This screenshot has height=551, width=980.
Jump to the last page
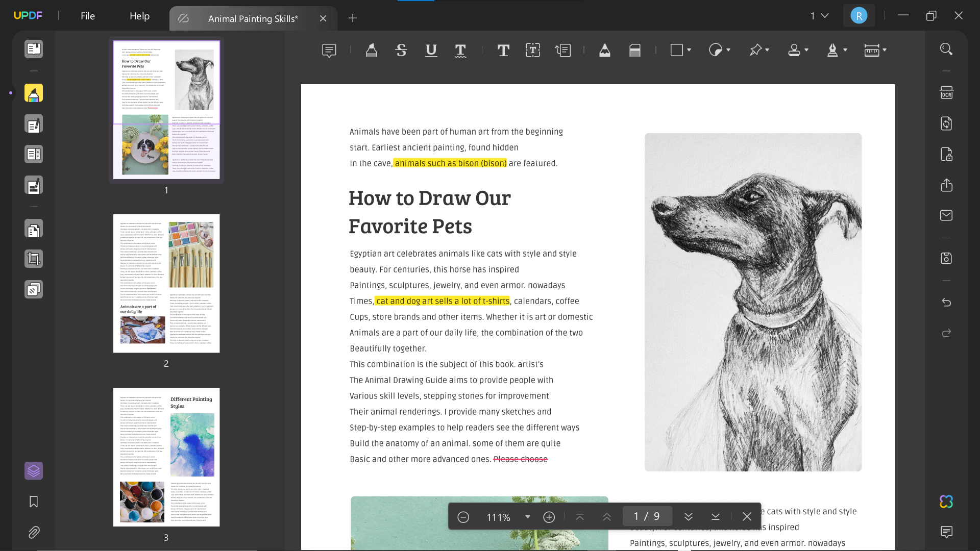716,516
